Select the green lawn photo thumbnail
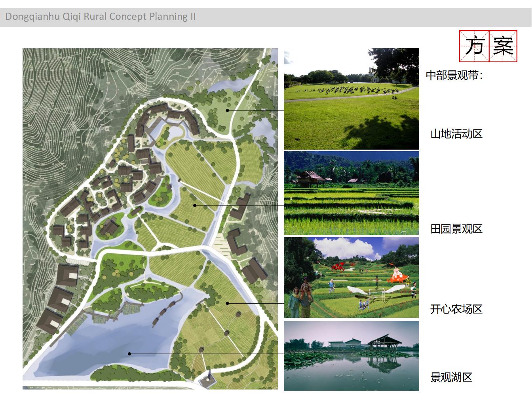Viewport: 532px width, 399px height. click(351, 99)
